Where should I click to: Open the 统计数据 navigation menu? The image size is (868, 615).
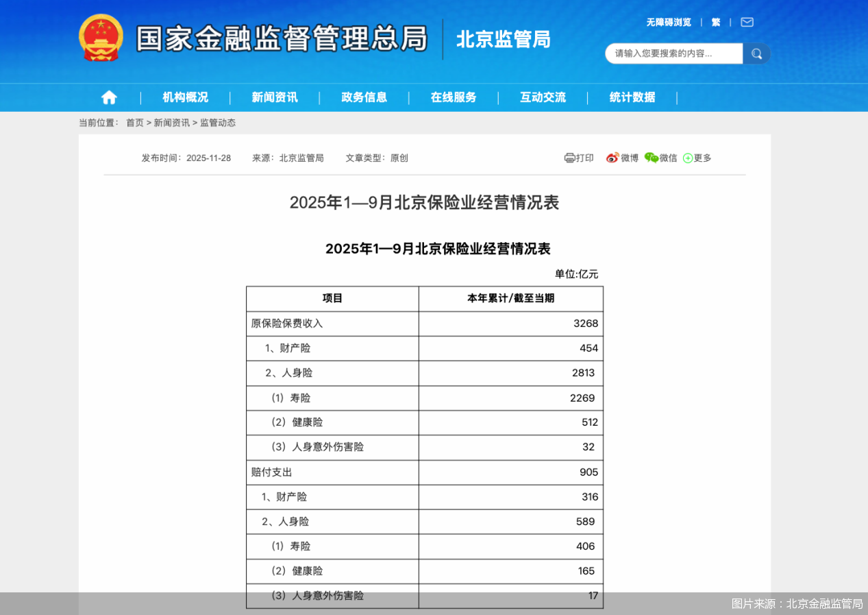pos(631,97)
